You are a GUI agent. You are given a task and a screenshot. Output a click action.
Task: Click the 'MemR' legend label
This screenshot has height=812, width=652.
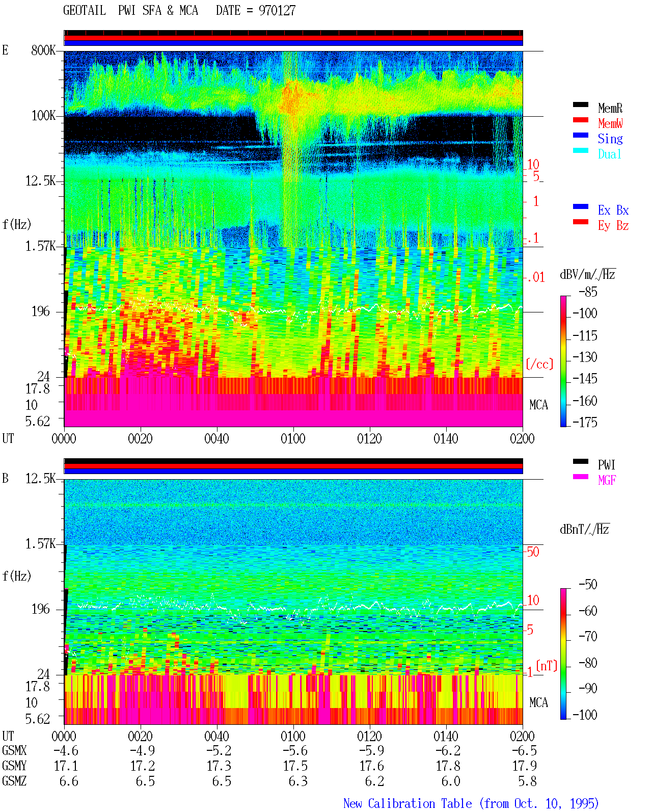click(610, 108)
